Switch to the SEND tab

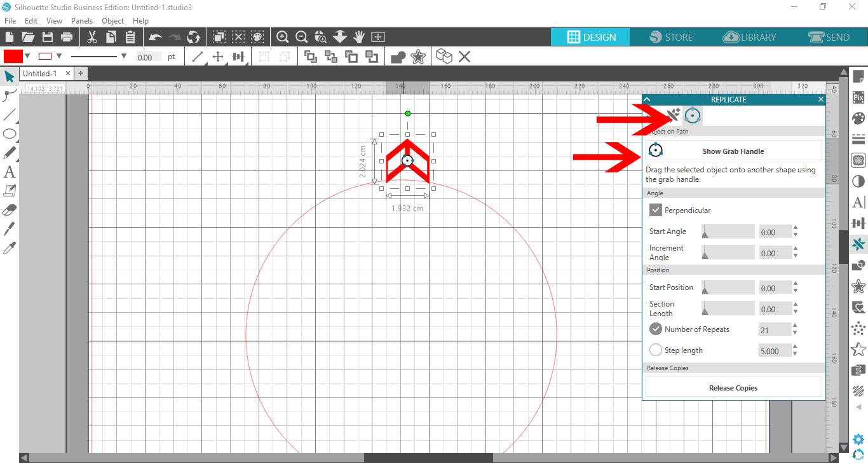coord(828,37)
